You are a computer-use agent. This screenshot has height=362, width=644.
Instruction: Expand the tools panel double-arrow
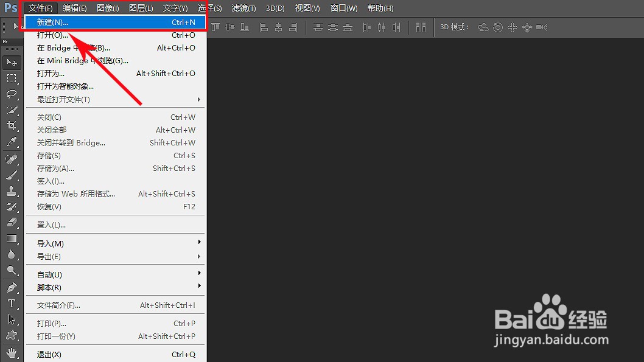coord(5,41)
